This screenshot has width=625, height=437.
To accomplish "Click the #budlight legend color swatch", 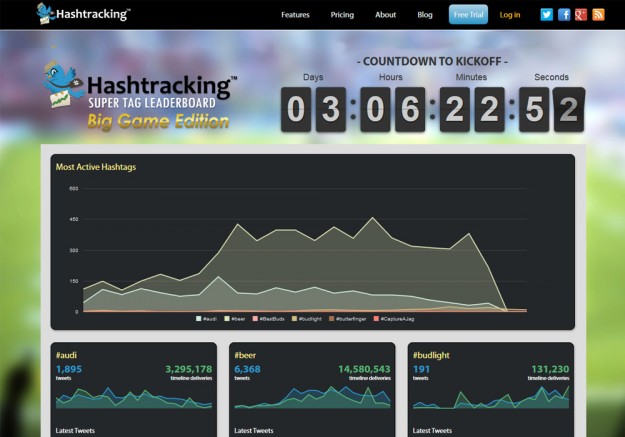I will tap(294, 318).
